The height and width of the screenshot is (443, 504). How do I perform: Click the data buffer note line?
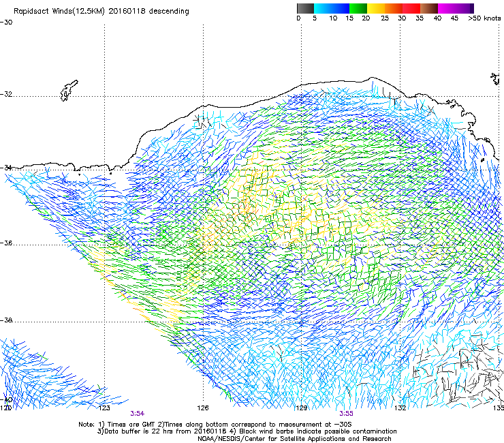(247, 431)
